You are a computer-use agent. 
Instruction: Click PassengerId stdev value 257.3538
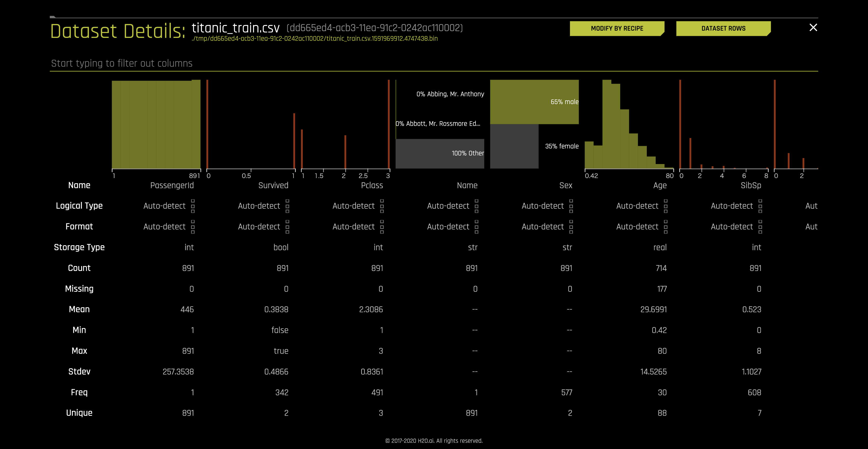point(178,372)
